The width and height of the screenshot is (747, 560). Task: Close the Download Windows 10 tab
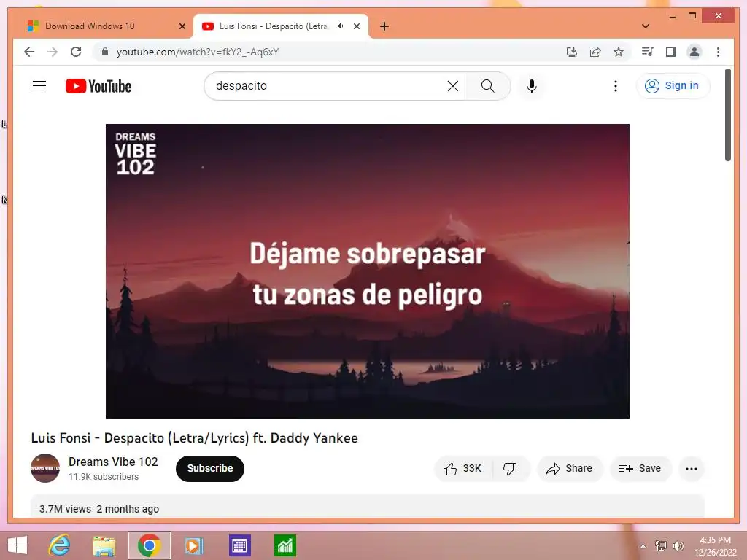click(182, 26)
